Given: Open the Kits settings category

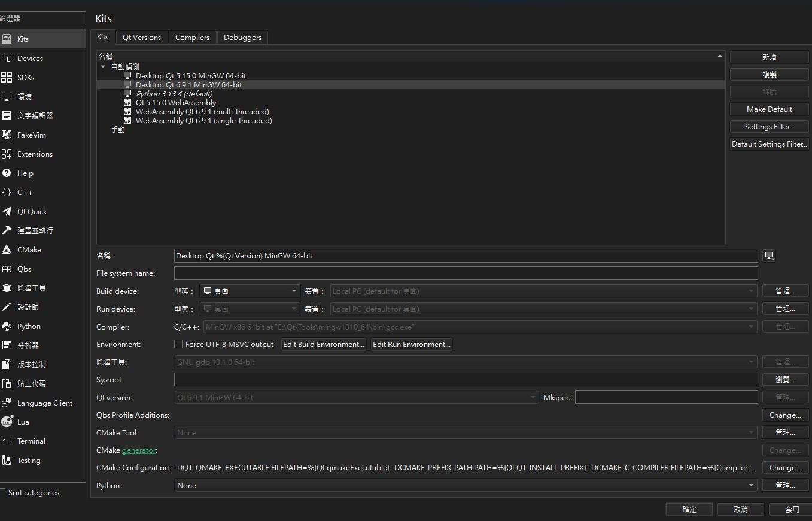Looking at the screenshot, I should [x=42, y=39].
